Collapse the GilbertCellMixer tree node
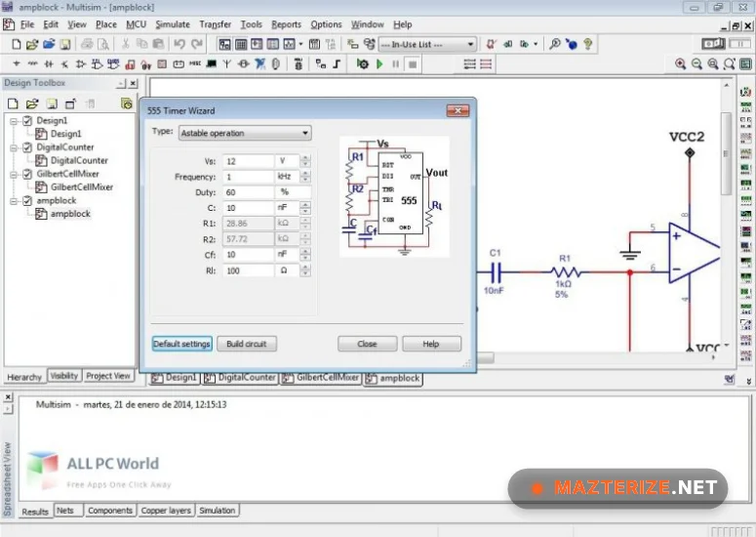This screenshot has height=537, width=756. pos(14,174)
